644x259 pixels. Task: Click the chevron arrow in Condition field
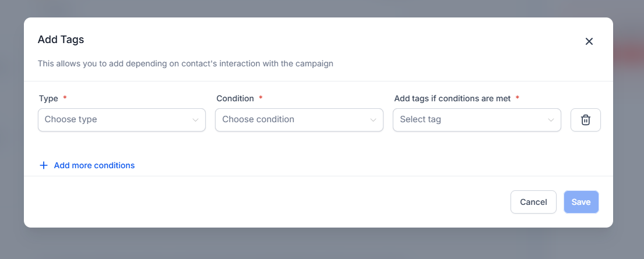pos(373,120)
